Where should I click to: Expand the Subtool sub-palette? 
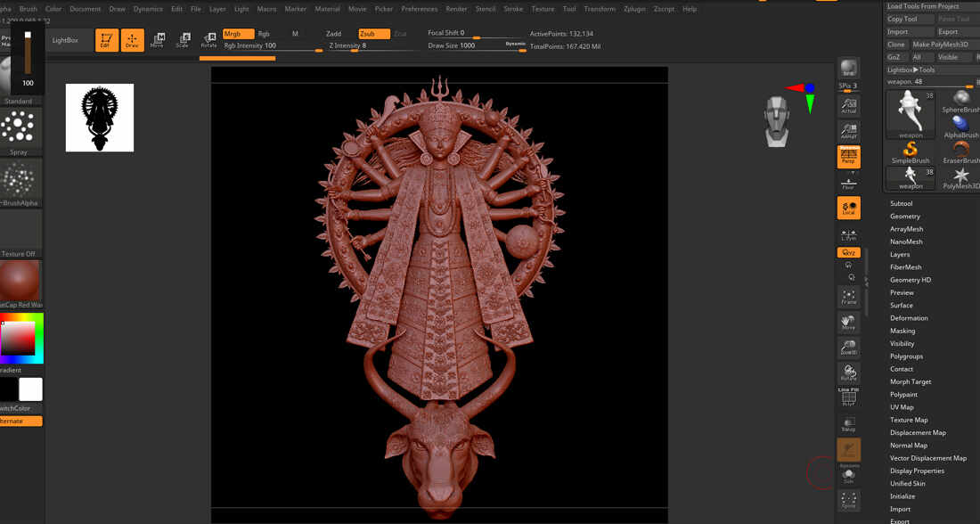[x=902, y=203]
